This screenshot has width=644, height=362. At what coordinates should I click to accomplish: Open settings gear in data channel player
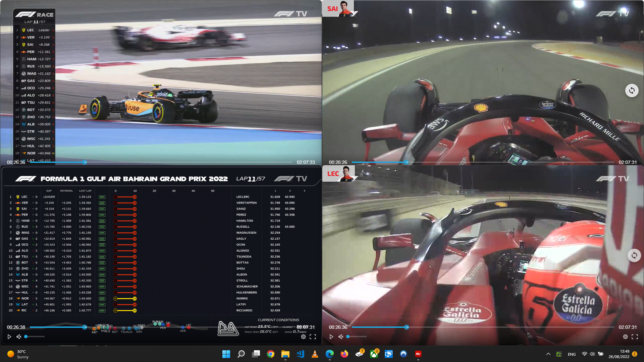pos(303,337)
